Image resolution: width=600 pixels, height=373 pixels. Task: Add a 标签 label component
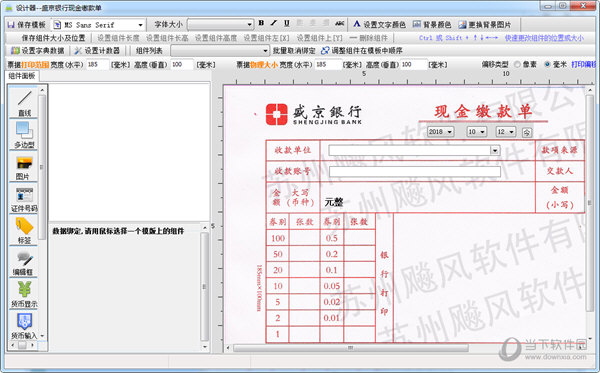click(24, 230)
